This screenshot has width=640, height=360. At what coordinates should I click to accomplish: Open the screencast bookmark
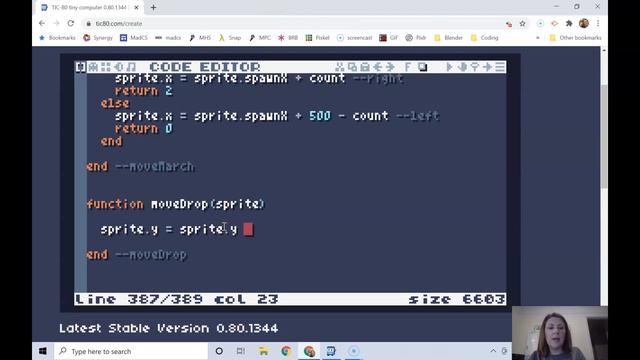(x=355, y=38)
